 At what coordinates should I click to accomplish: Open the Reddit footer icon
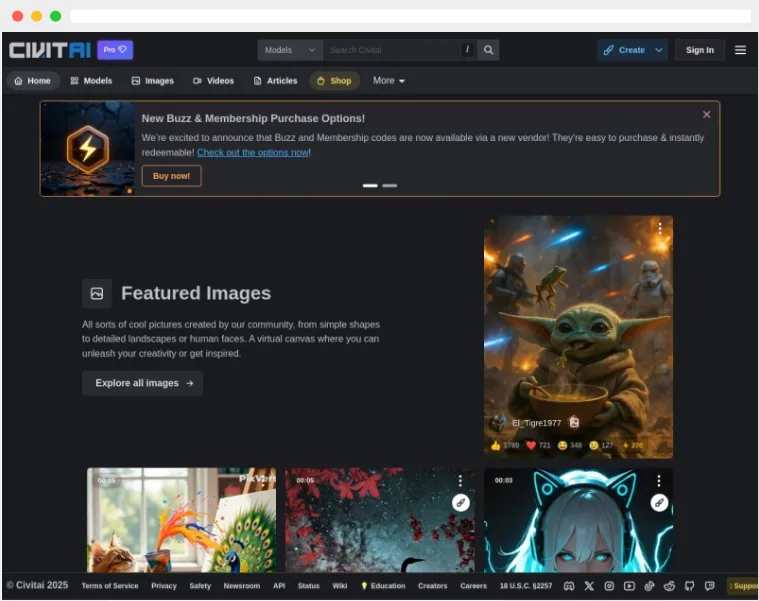tap(669, 586)
